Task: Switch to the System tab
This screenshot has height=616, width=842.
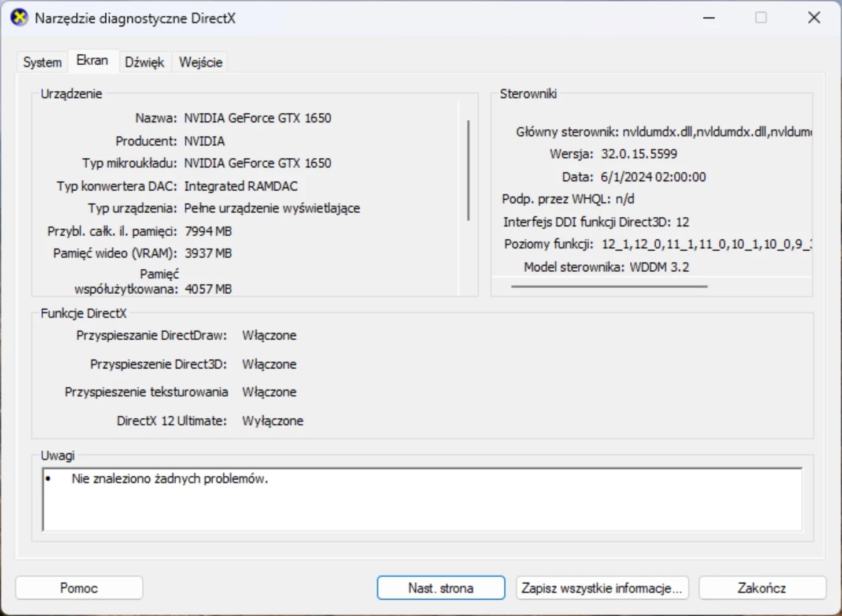Action: [x=41, y=61]
